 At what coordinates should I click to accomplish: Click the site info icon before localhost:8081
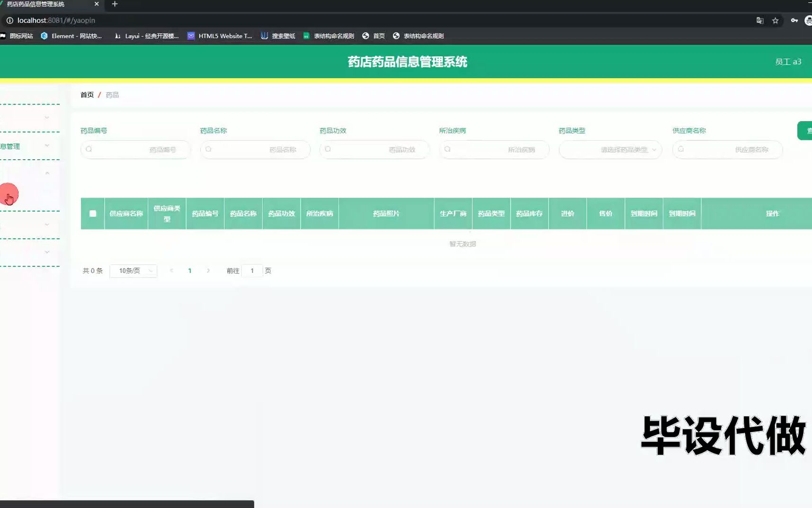(x=9, y=20)
